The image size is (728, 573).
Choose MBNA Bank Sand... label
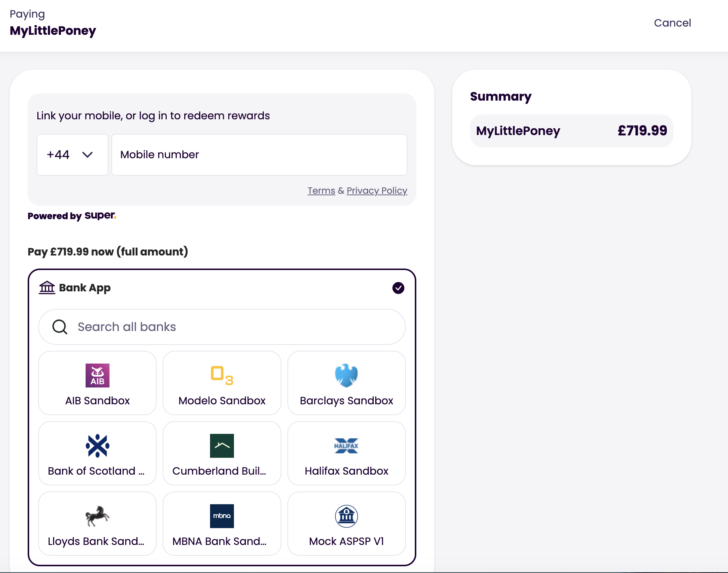219,541
